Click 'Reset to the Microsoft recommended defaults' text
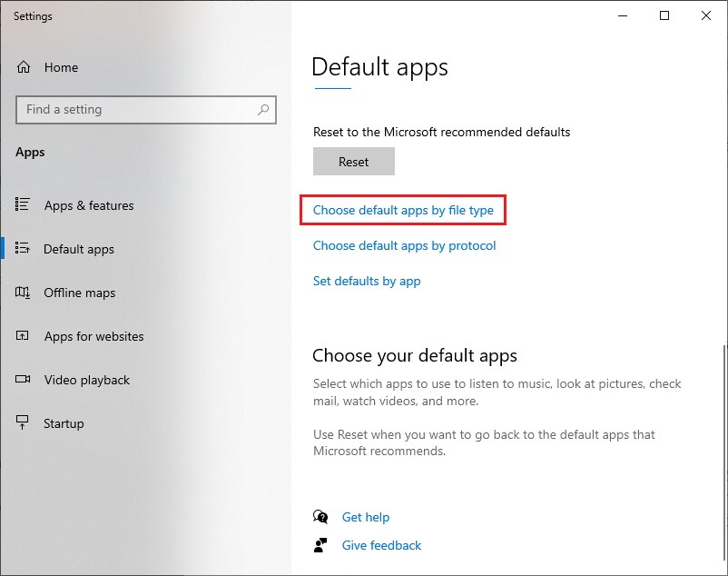Screen dimensions: 728x576 point(441,132)
